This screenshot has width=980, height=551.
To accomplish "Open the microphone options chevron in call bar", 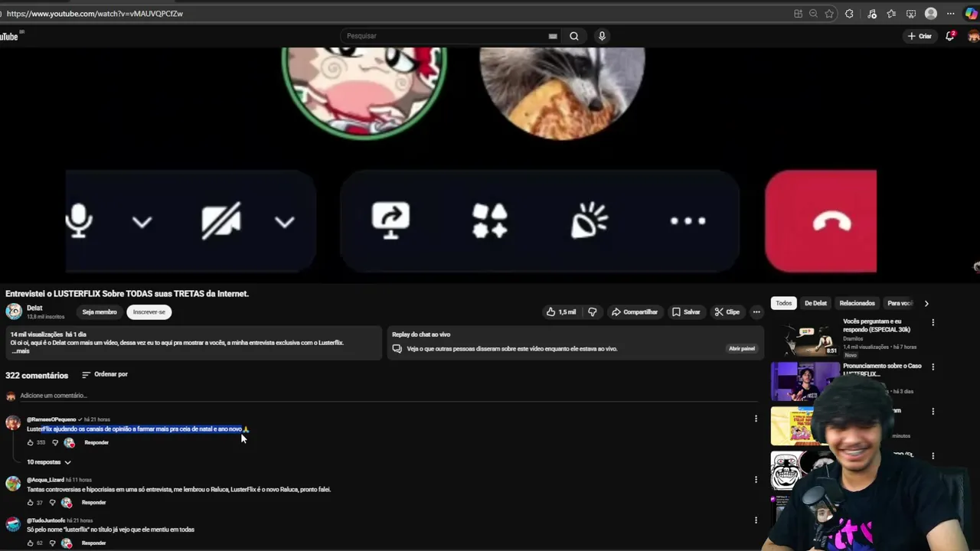I will tap(142, 222).
